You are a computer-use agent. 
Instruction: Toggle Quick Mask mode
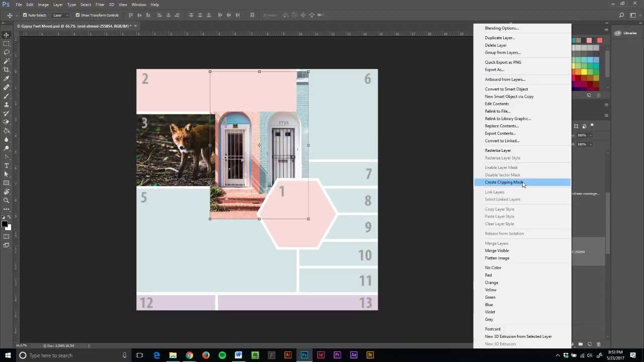coord(7,236)
